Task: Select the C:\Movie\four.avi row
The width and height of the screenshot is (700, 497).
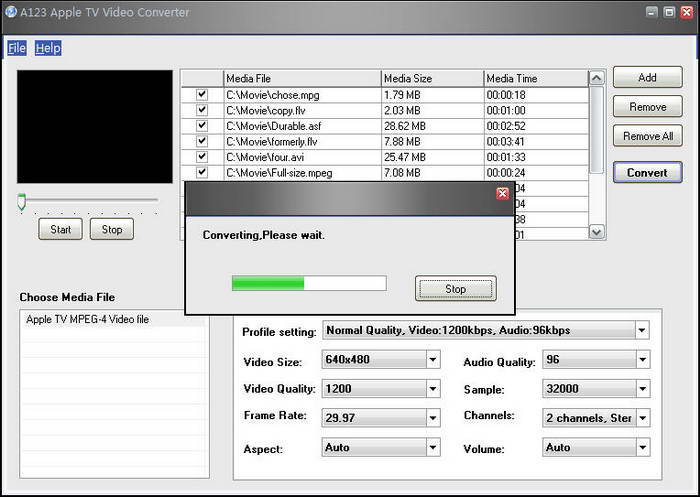Action: point(385,157)
